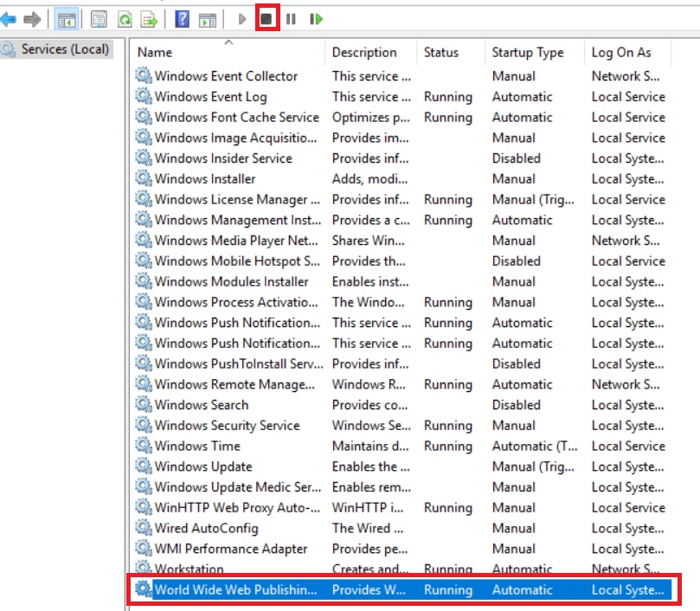Select the WinHTTP Web Proxy Auto-... service
Screen dimensions: 700x611
point(402,507)
